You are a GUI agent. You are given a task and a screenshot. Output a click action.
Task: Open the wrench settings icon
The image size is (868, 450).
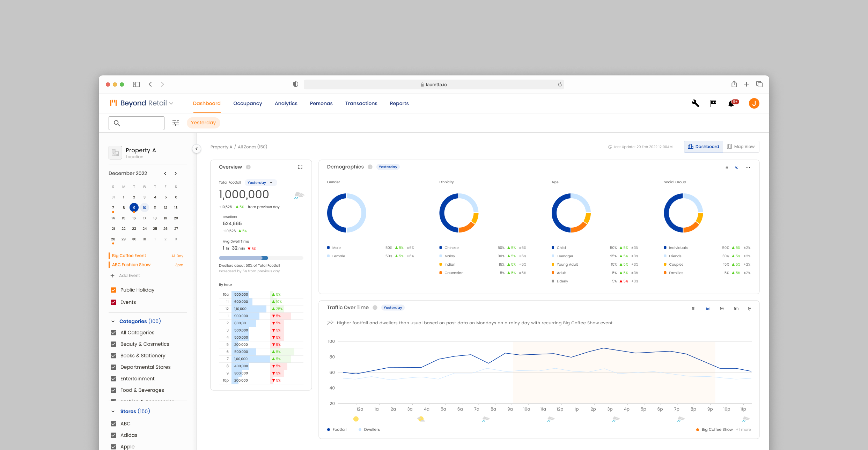click(695, 103)
